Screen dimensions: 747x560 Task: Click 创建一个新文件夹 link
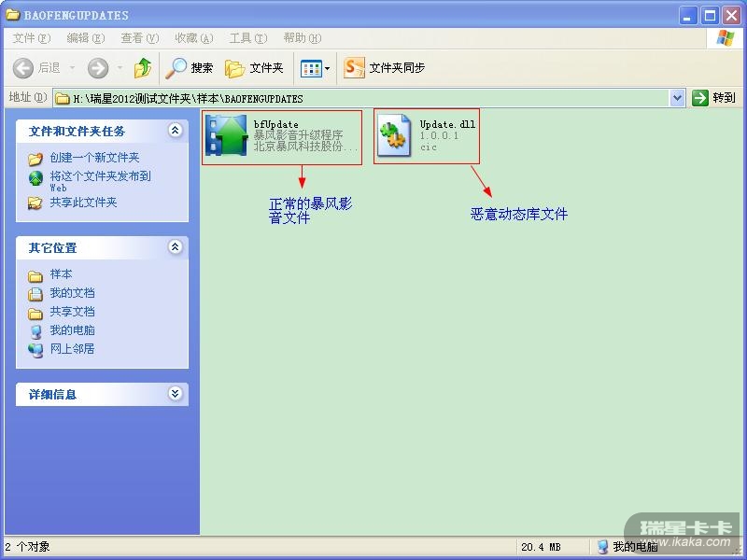point(95,158)
